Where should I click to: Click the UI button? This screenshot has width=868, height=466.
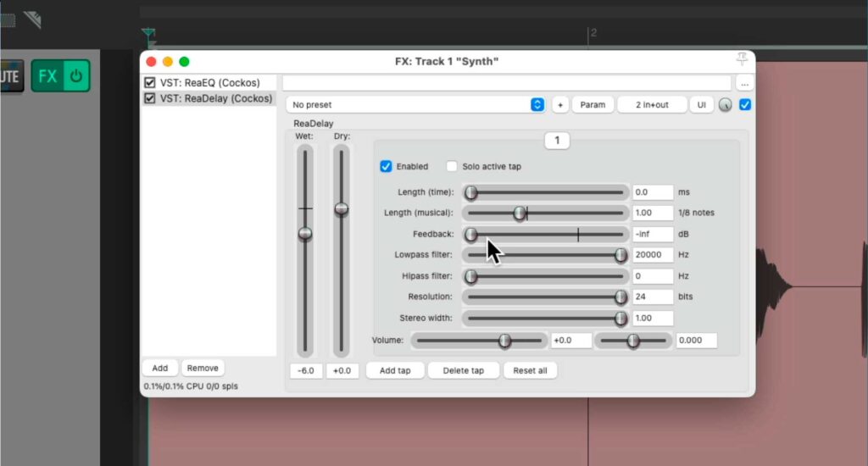pos(701,104)
